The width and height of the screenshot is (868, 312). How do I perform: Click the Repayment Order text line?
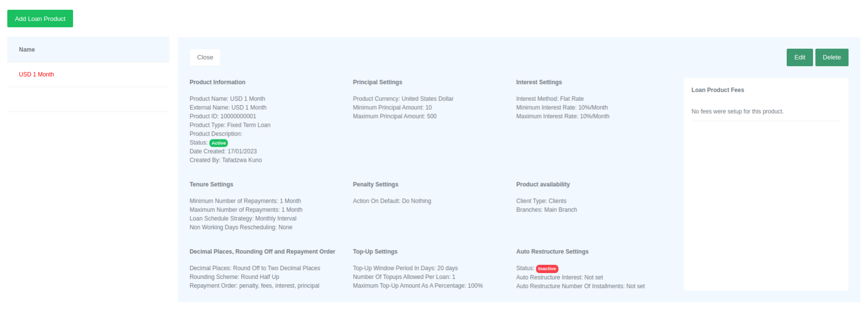point(254,286)
